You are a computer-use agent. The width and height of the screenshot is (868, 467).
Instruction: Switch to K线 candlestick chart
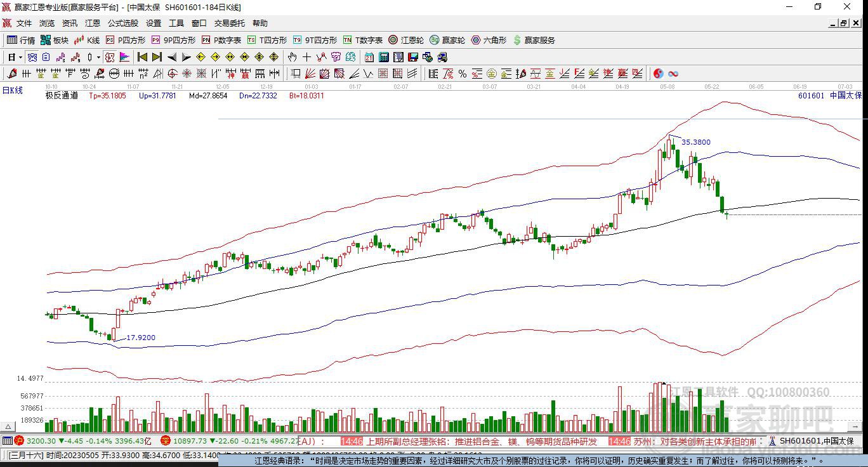pyautogui.click(x=87, y=40)
